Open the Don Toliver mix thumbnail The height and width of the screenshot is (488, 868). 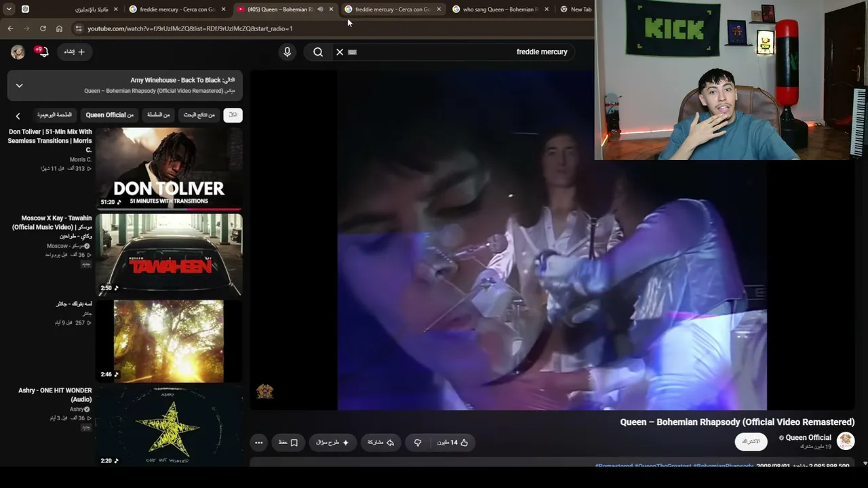click(x=169, y=167)
